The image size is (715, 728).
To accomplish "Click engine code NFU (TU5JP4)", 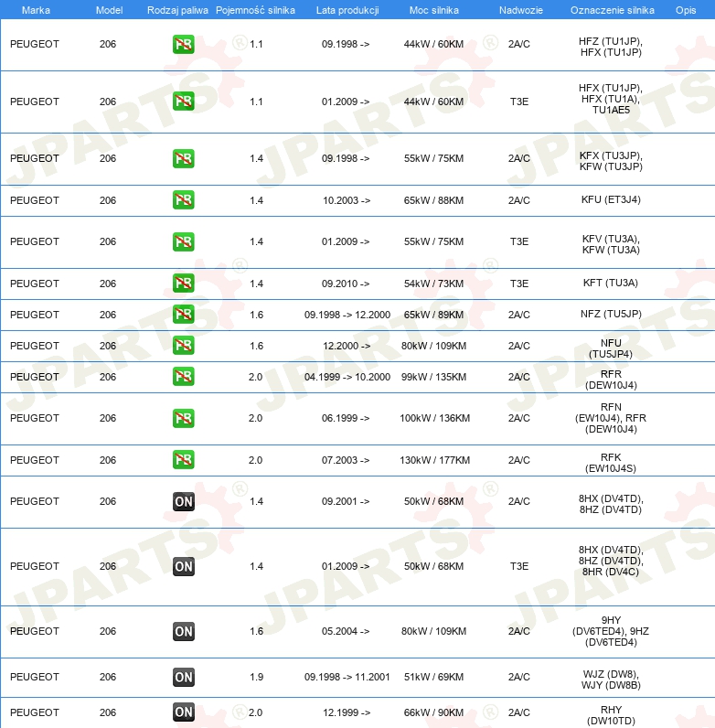I will point(611,348).
